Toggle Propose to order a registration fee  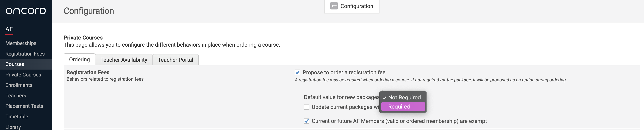click(297, 72)
